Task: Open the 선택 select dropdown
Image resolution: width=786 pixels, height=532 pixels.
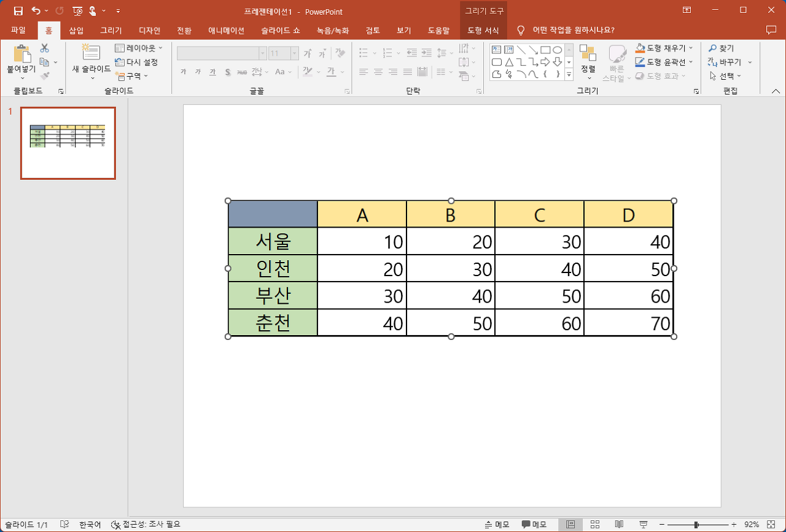Action: pos(725,76)
